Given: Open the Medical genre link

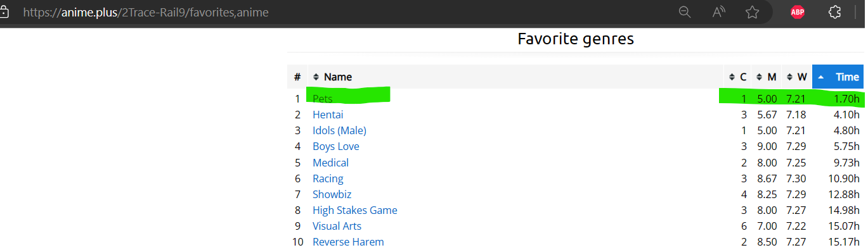Looking at the screenshot, I should pyautogui.click(x=330, y=163).
